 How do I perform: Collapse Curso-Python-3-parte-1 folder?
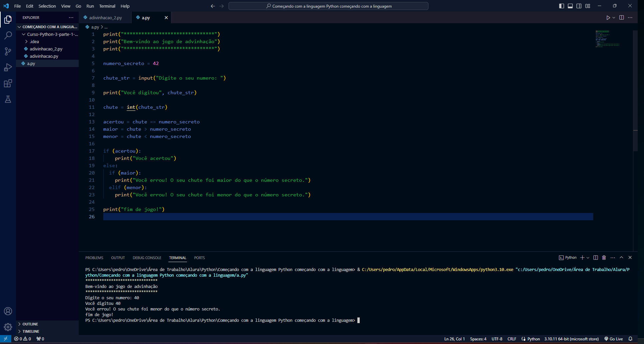point(47,34)
